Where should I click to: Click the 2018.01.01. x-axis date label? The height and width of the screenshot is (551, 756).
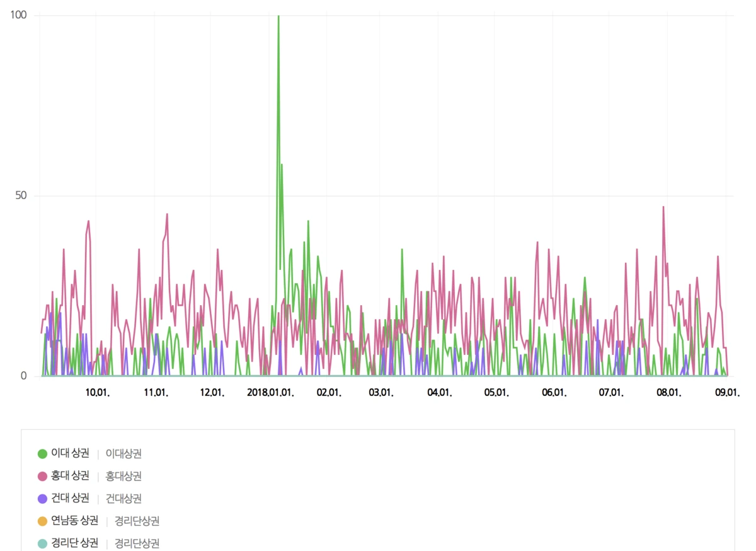tap(270, 392)
